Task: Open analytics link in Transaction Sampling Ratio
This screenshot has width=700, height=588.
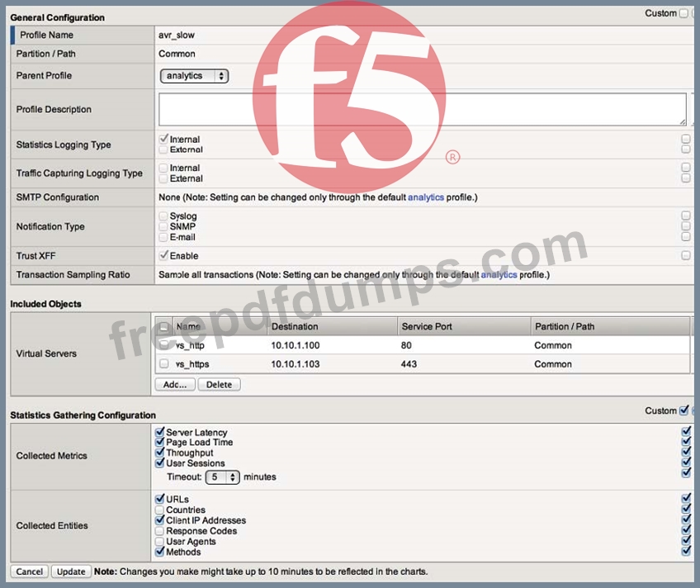Action: (499, 275)
